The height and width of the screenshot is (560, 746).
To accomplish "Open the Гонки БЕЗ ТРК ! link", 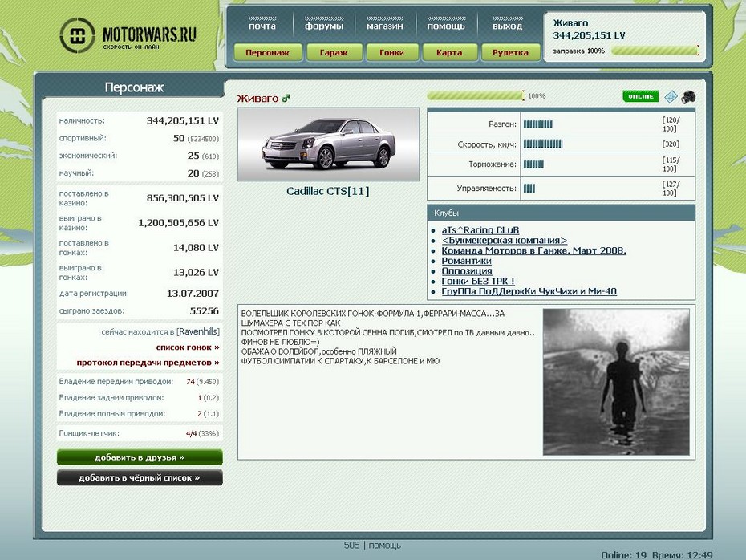I will [x=477, y=281].
